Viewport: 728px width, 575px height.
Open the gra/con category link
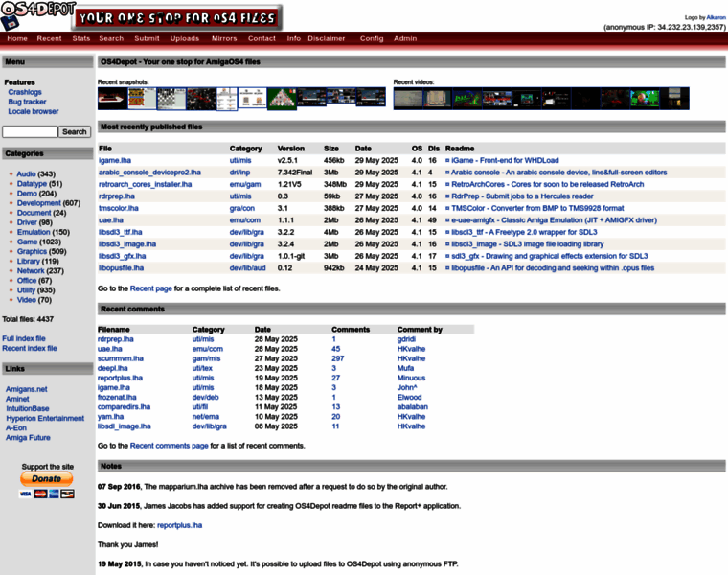click(x=242, y=209)
